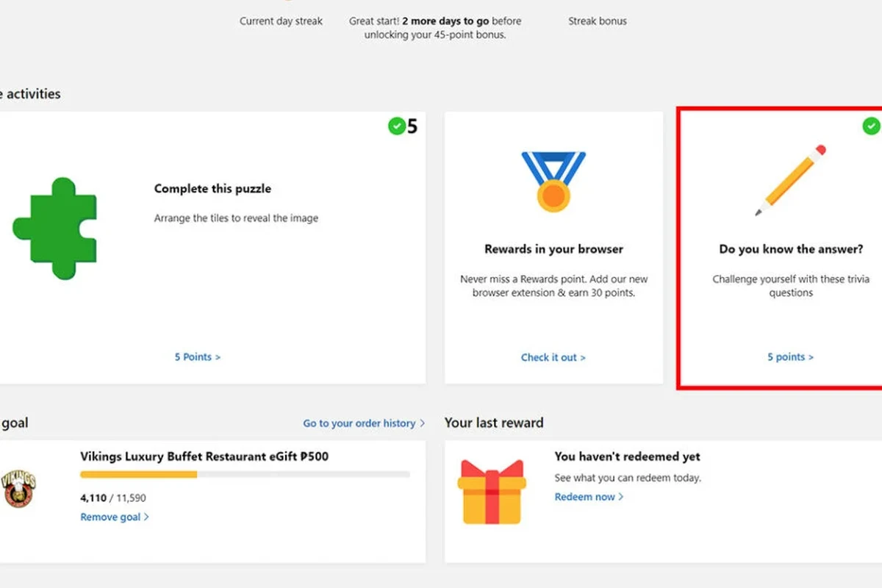Click the blue ribbon medal icon

553,181
